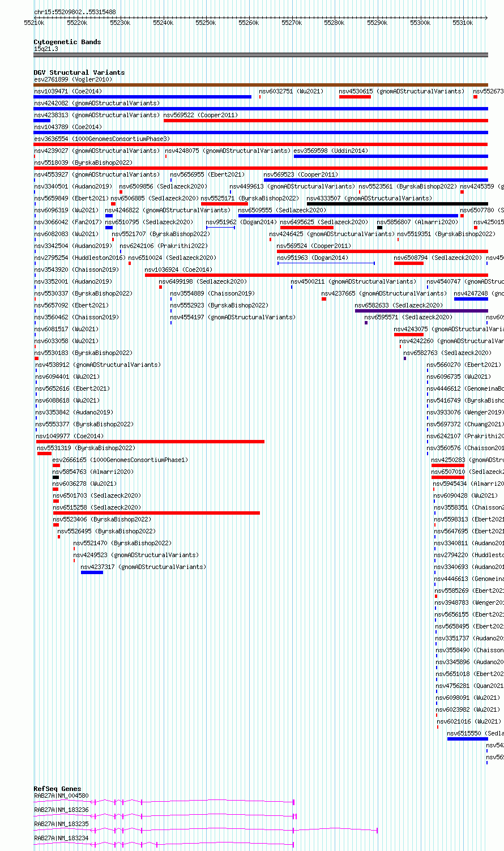The height and width of the screenshot is (851, 504).
Task: Click the black nsv4333507 variant bar
Action: click(397, 204)
